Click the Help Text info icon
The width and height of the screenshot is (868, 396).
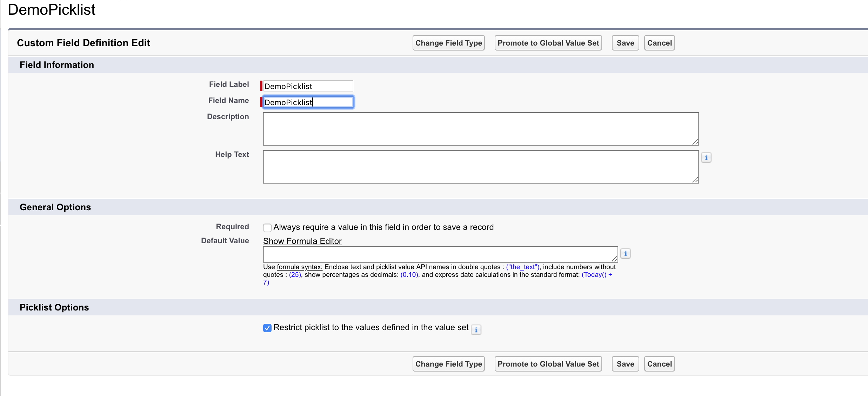706,158
